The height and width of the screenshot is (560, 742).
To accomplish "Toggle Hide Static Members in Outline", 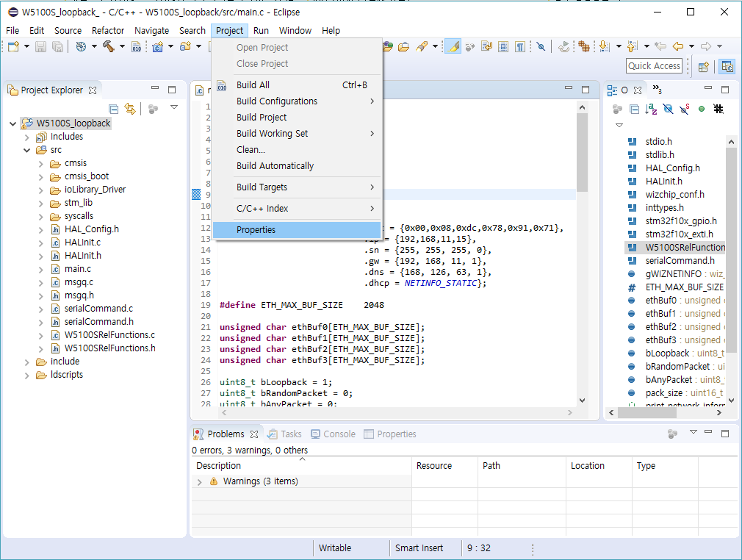I will 685,110.
